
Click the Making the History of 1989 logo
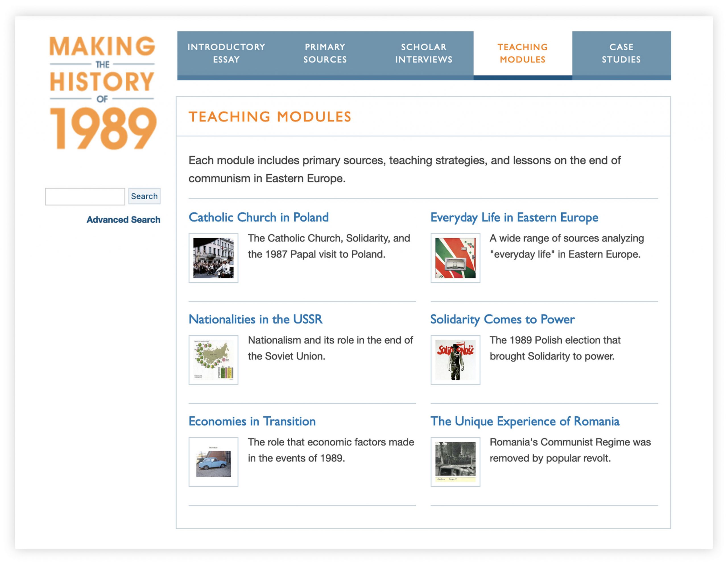[102, 93]
